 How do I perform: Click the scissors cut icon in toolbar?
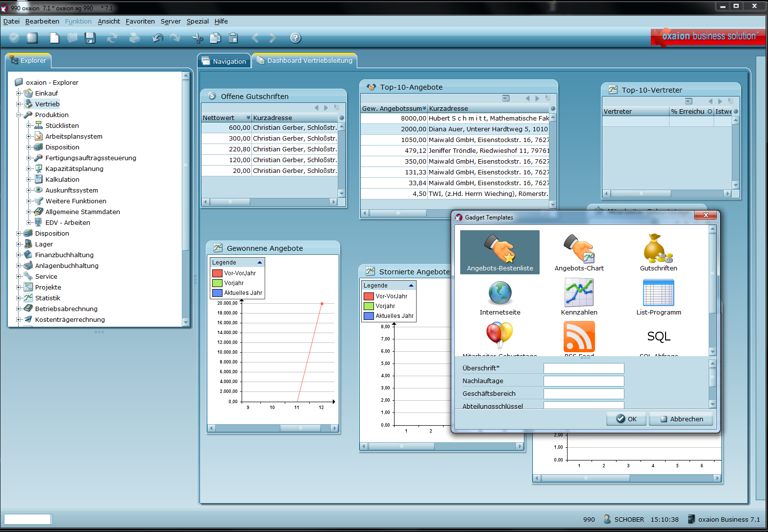(x=197, y=38)
